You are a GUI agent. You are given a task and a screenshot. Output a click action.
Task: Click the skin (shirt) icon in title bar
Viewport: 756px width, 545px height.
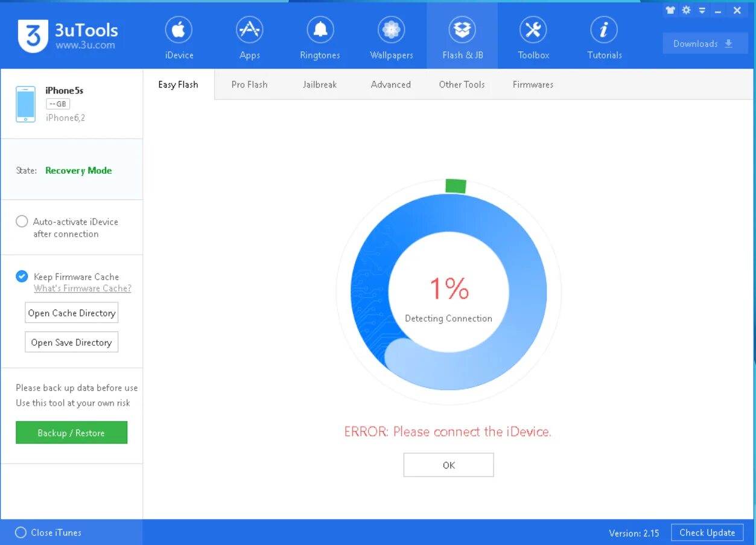[x=670, y=10]
